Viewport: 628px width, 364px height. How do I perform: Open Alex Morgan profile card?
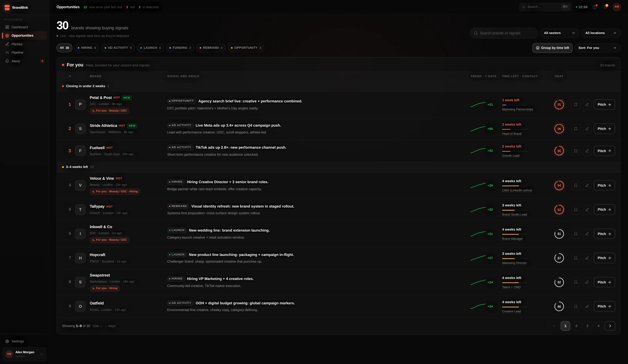pos(24,354)
